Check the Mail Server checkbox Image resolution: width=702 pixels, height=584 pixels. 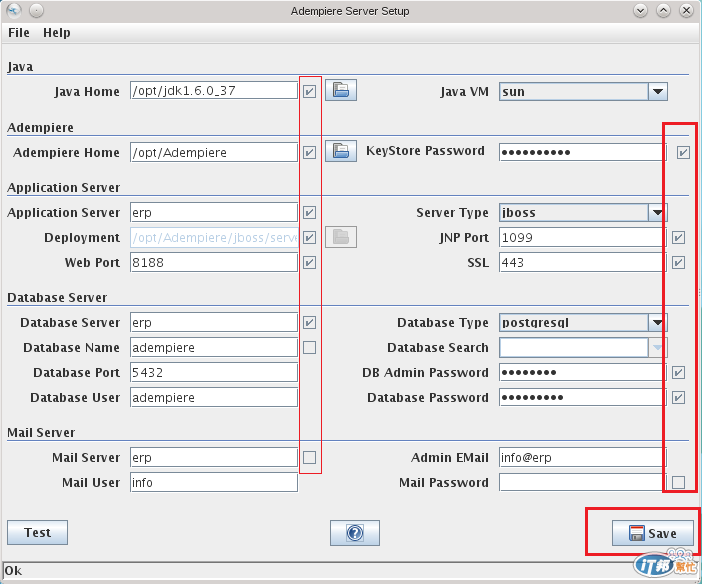309,458
